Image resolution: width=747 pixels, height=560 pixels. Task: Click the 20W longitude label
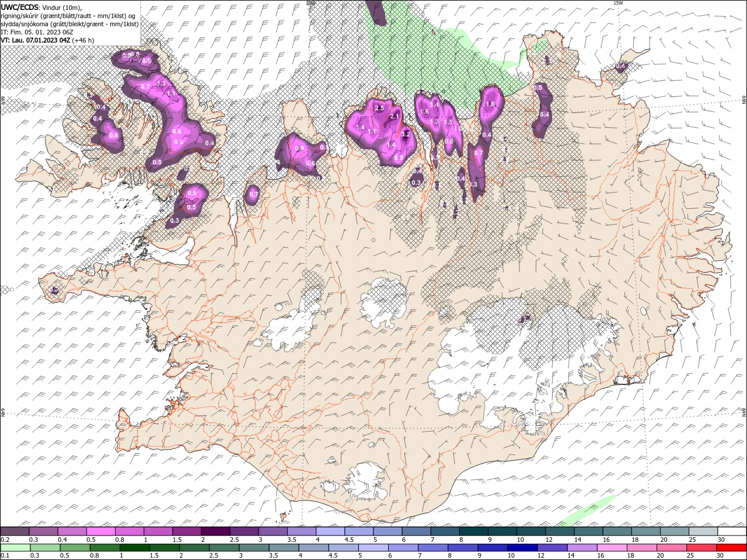310,3
